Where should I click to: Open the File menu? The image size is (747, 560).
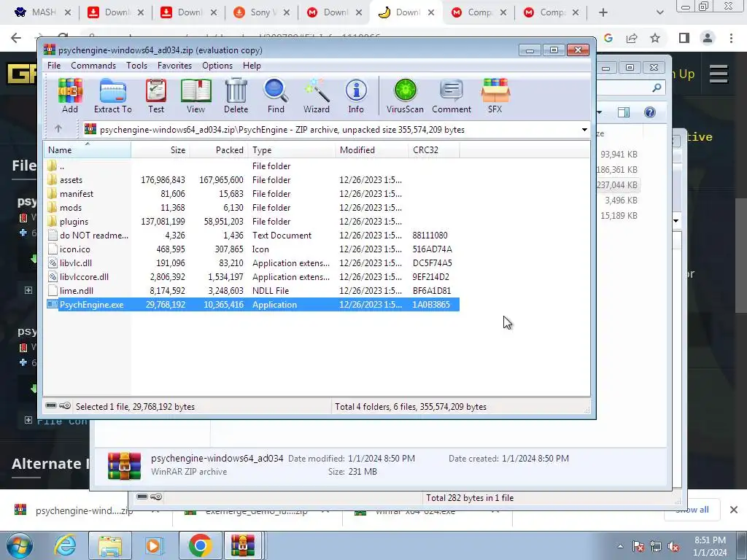pos(54,66)
